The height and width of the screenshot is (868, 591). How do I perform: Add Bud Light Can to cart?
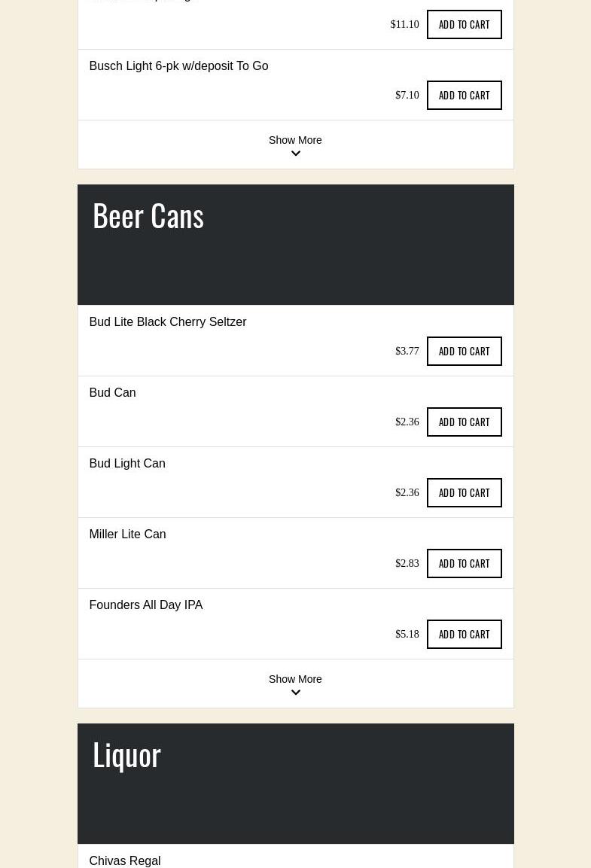click(x=465, y=492)
